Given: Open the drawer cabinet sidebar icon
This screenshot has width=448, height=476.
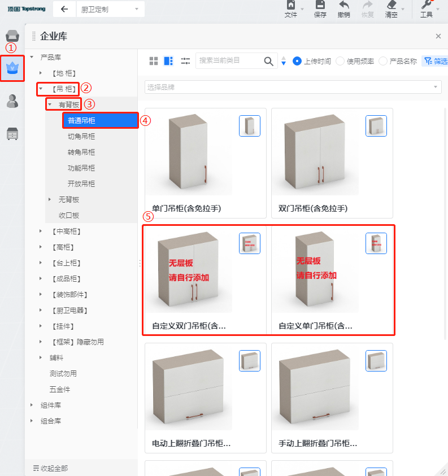Looking at the screenshot, I should [12, 134].
